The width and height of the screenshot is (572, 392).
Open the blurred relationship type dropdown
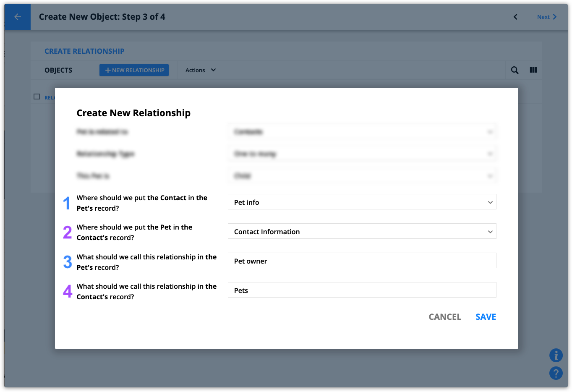[362, 154]
